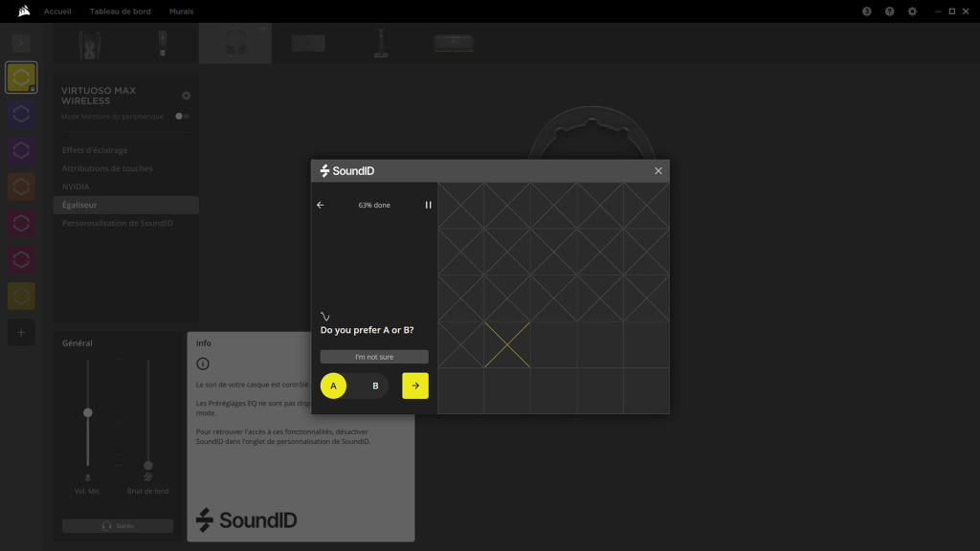Add a new profile with plus button

click(21, 332)
